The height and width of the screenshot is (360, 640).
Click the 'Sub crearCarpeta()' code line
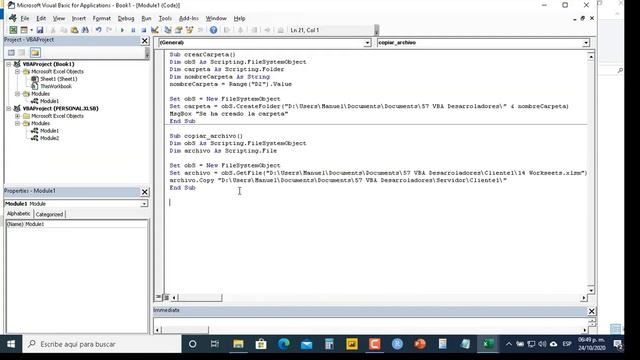202,55
